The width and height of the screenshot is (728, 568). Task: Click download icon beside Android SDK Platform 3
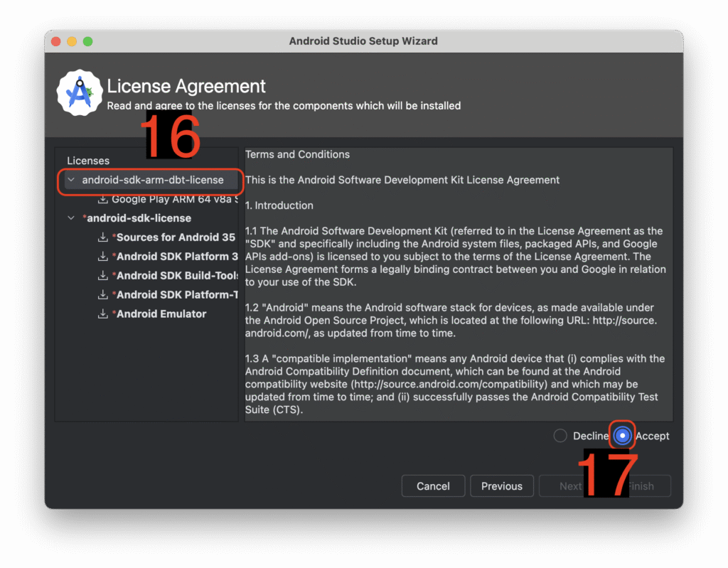[102, 257]
